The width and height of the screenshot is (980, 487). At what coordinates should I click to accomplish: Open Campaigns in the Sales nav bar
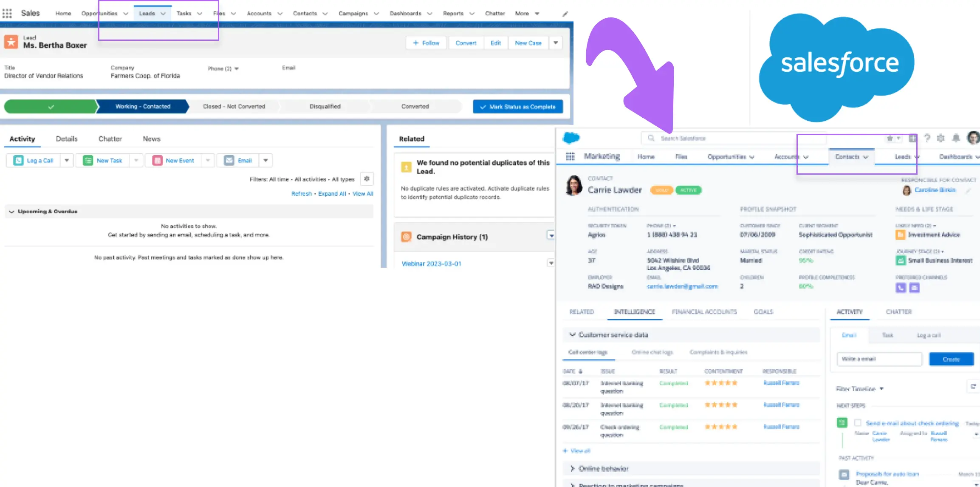[x=353, y=14]
